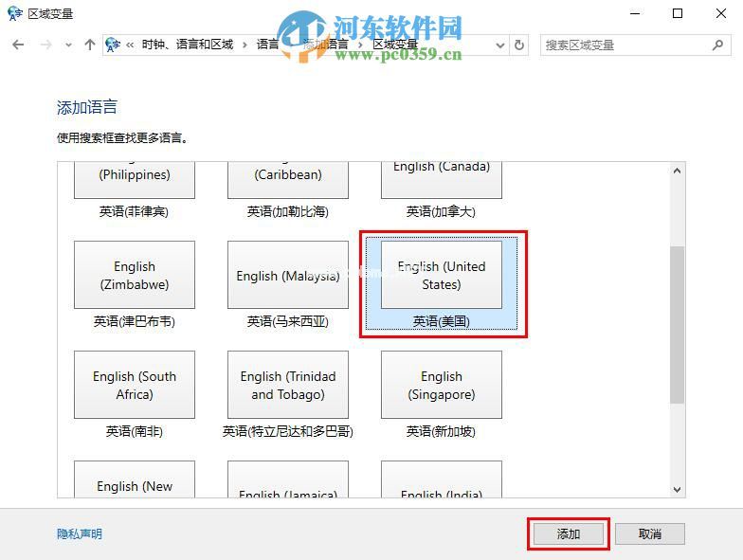The height and width of the screenshot is (560, 743).
Task: Refresh the page with refresh icon
Action: pyautogui.click(x=519, y=45)
